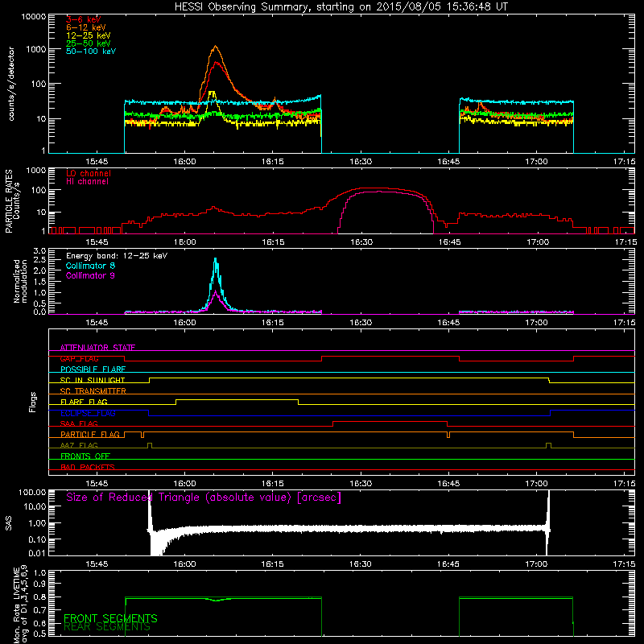Click the HI channel legend label
644x644 pixels.
[87, 182]
